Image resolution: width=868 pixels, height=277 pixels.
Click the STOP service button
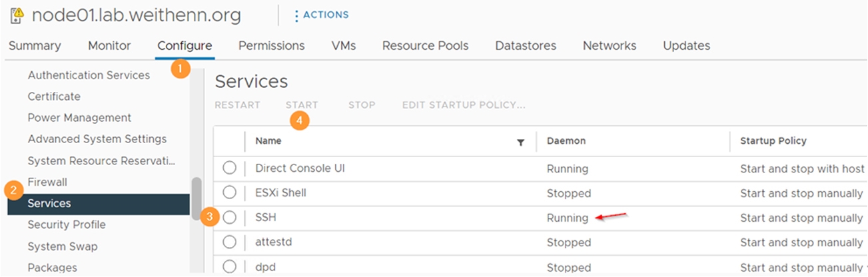point(362,105)
